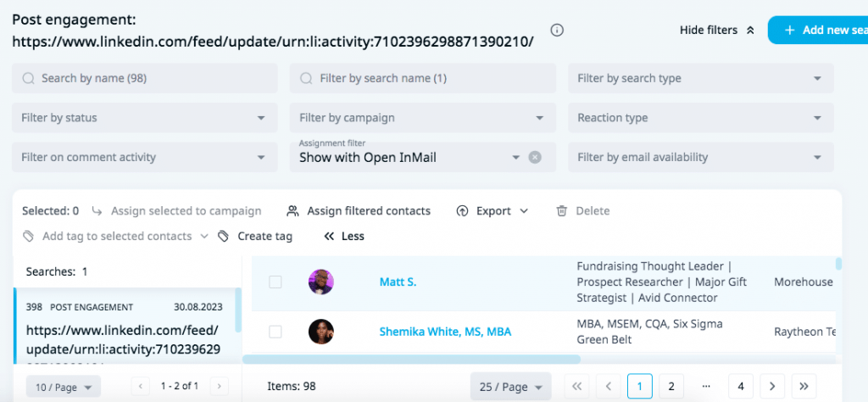The height and width of the screenshot is (402, 868).
Task: Jump to first page of contacts
Action: click(x=576, y=387)
